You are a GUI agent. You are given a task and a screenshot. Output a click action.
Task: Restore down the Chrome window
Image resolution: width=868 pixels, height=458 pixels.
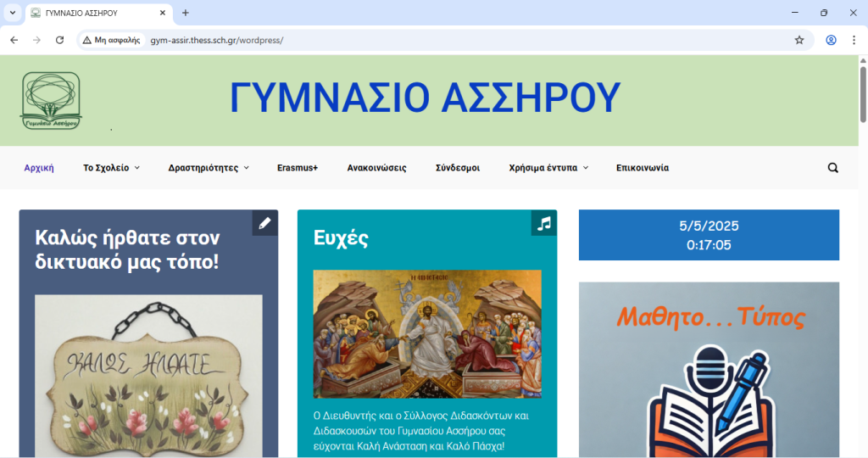tap(824, 13)
